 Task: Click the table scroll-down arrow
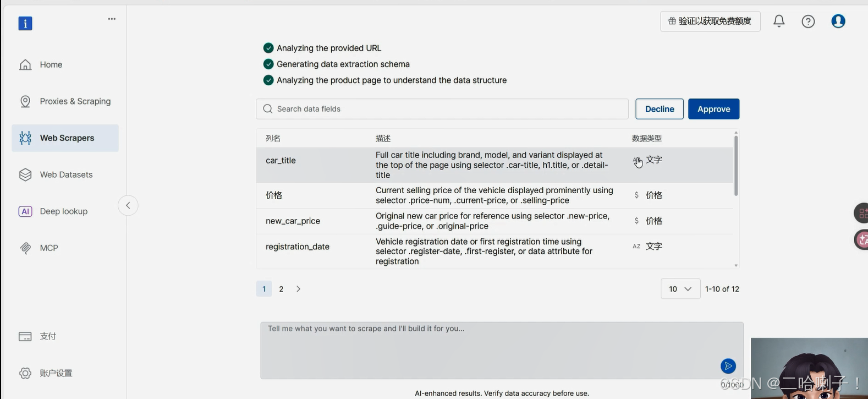736,265
